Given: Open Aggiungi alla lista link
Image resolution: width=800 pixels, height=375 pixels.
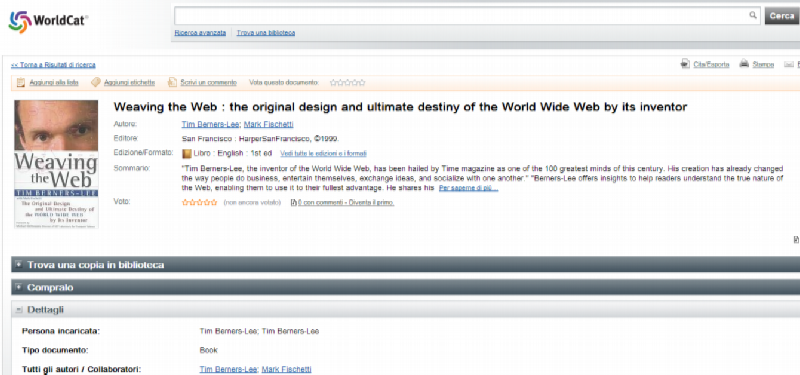Looking at the screenshot, I should 54,82.
